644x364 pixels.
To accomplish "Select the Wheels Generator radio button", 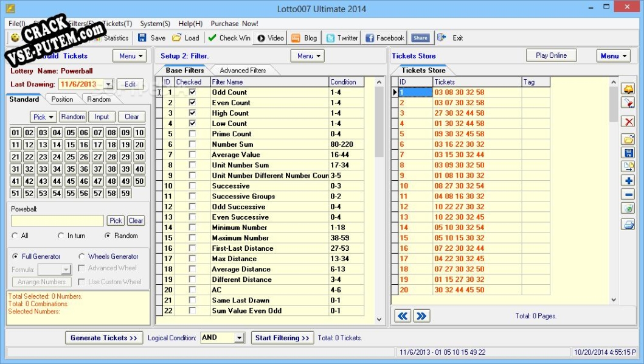I will [x=81, y=256].
